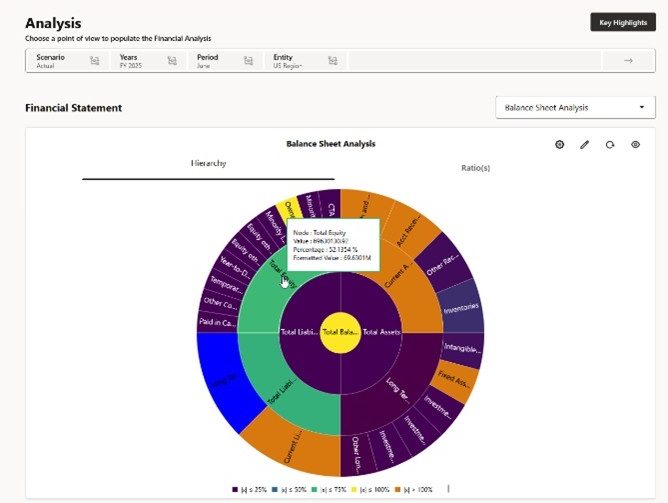The height and width of the screenshot is (503, 668).
Task: Open the Years member selector icon
Action: click(x=172, y=61)
